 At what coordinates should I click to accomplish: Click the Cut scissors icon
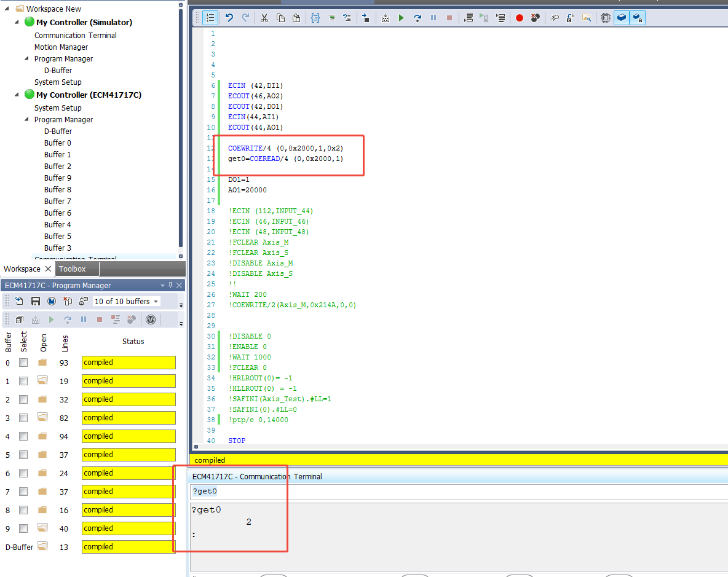[264, 18]
